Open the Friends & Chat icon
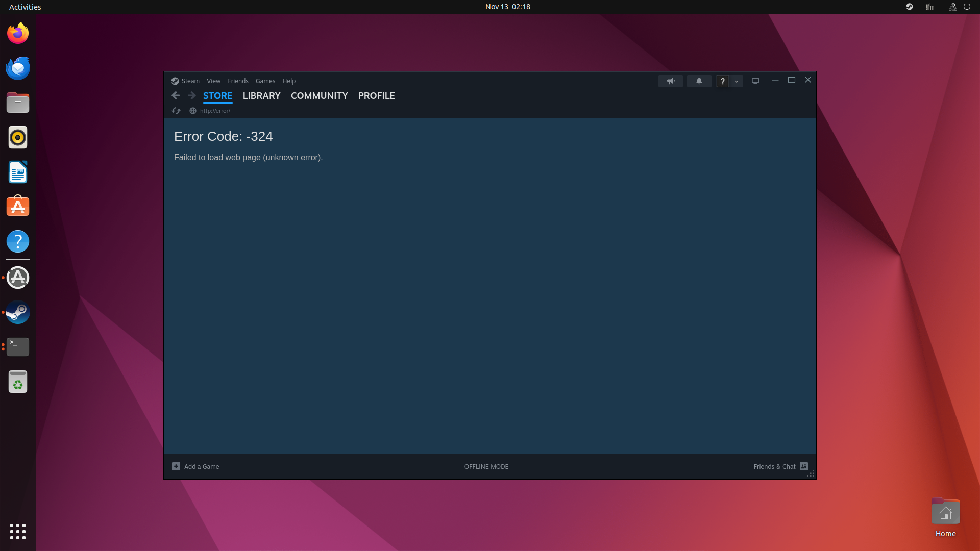 (x=804, y=466)
